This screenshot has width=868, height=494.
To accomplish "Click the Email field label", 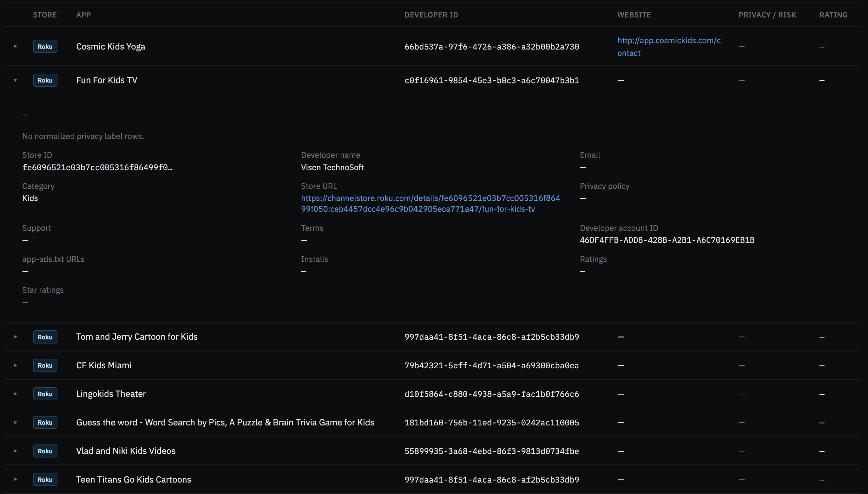I will click(590, 155).
